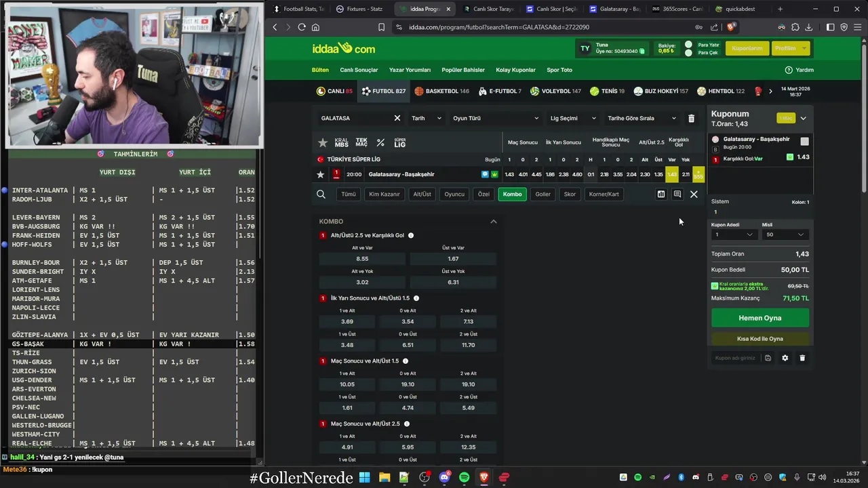Pick Alt ve Var odds 8.55

(362, 259)
